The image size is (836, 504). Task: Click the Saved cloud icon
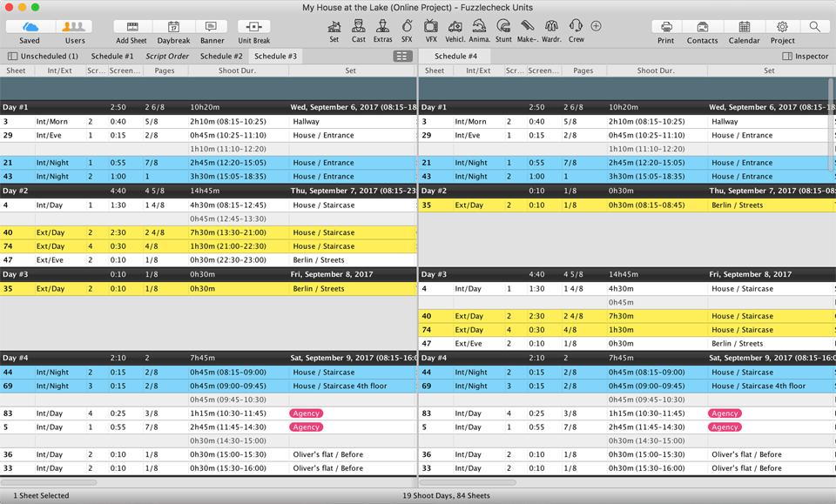(30, 27)
